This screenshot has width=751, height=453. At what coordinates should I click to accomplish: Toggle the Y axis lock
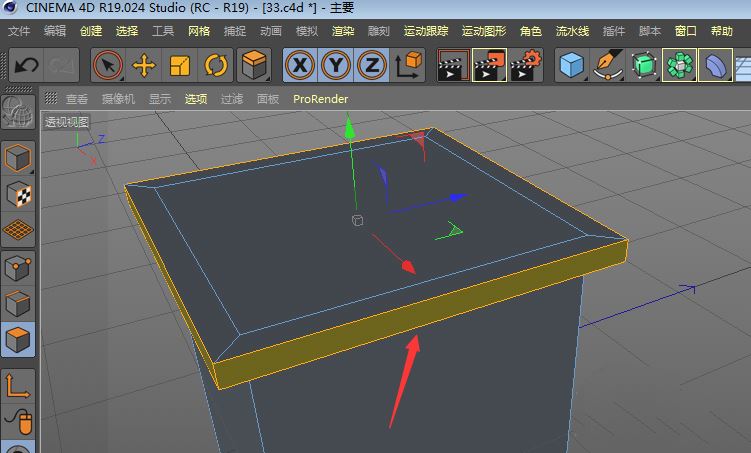click(x=336, y=65)
